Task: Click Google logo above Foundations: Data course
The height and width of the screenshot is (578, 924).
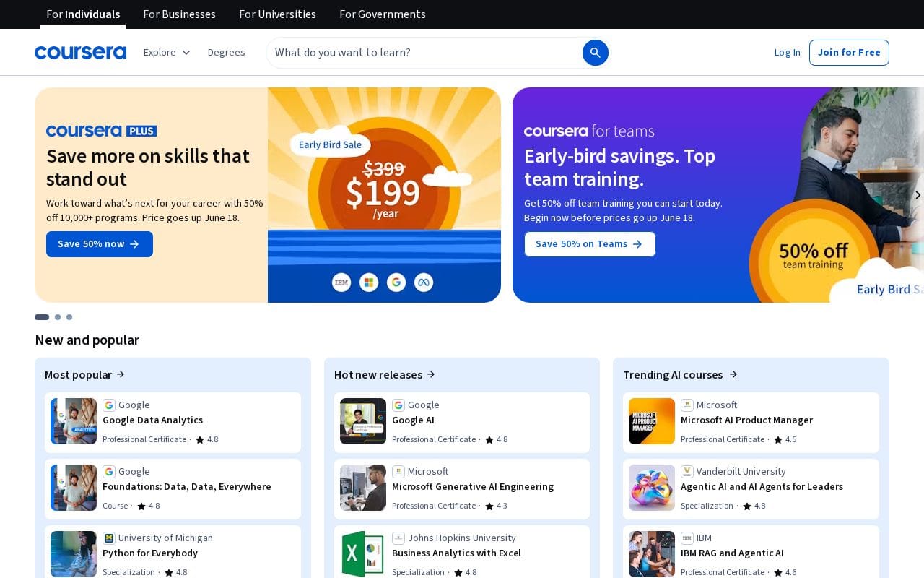Action: click(x=109, y=472)
